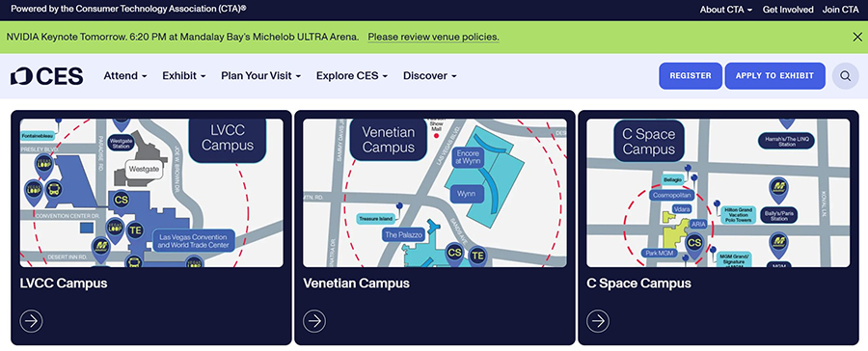
Task: Open the search magnifier icon
Action: (x=845, y=76)
